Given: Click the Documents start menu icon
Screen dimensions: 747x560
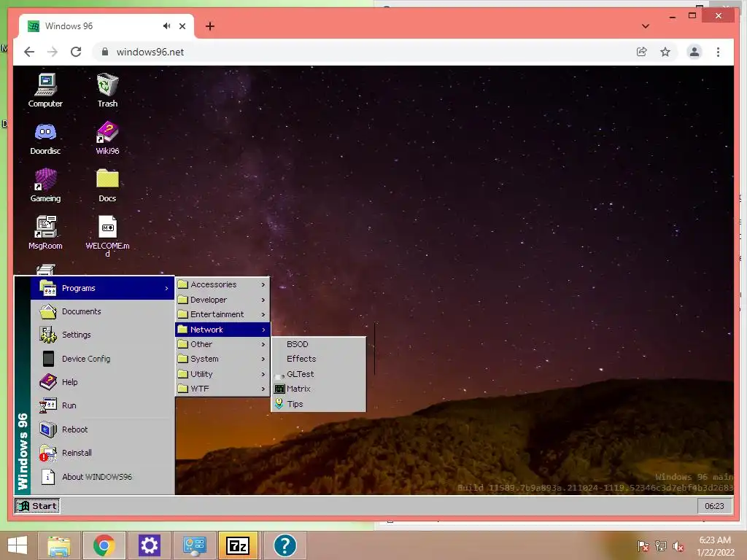Looking at the screenshot, I should 48,312.
